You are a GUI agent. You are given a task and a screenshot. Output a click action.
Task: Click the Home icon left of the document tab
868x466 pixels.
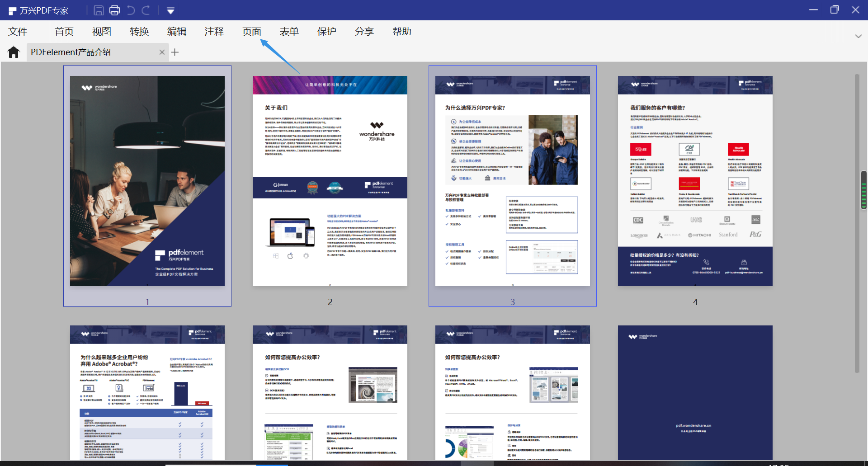[x=13, y=52]
